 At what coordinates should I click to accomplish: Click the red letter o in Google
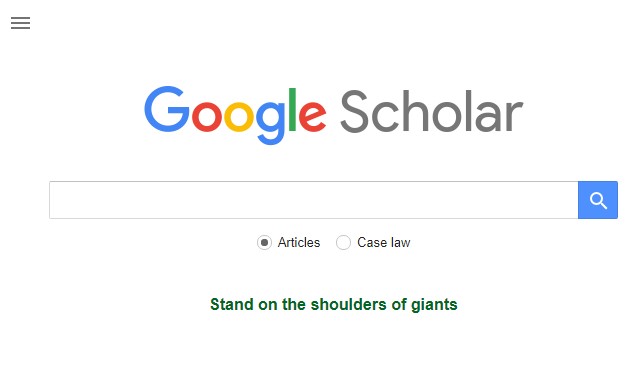pos(206,116)
